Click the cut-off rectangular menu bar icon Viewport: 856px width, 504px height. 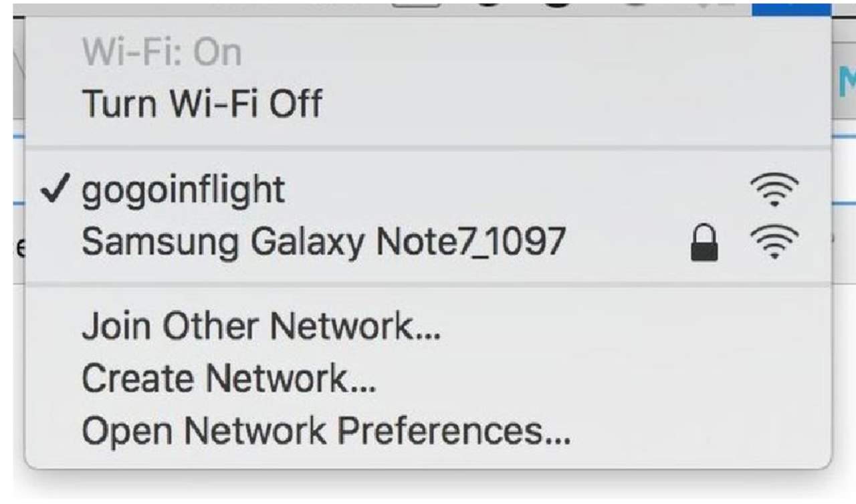[416, 4]
